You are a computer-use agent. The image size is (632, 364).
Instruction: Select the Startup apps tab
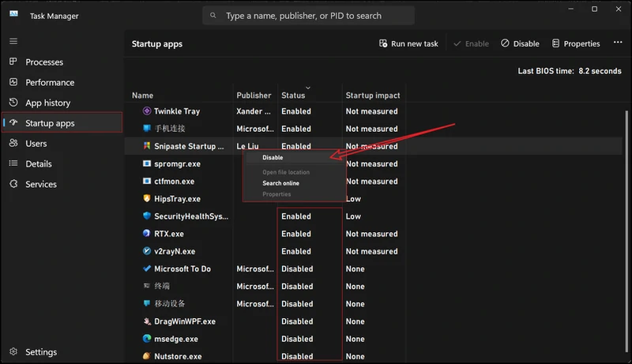(50, 123)
